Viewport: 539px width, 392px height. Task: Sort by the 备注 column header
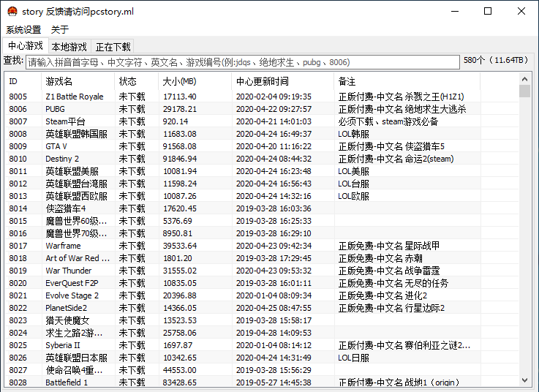tap(407, 81)
